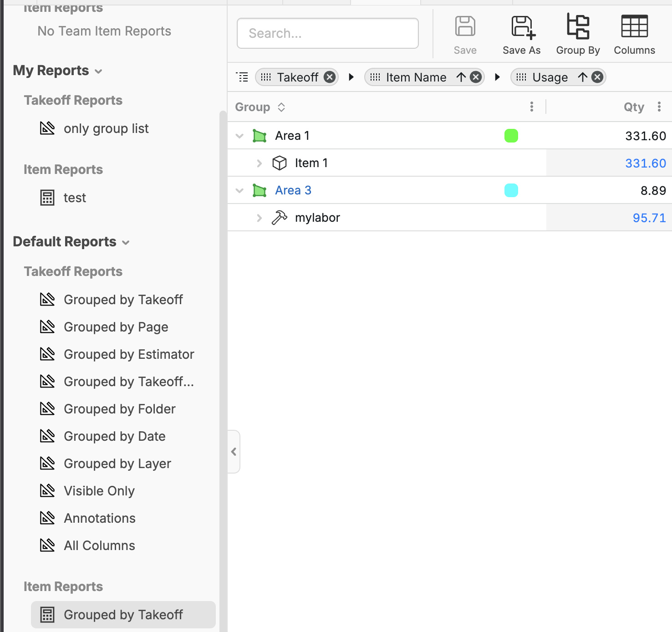Viewport: 672px width, 632px height.
Task: Toggle Usage sort direction arrow
Action: (583, 77)
